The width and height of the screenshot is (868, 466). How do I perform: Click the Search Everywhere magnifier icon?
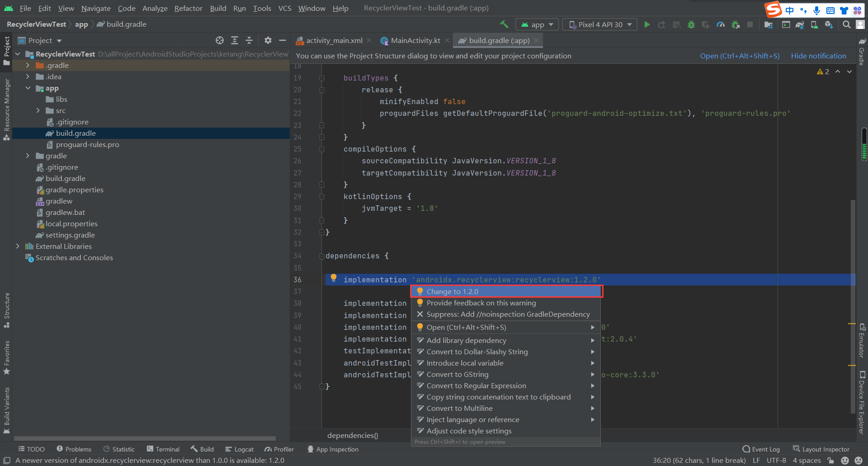tap(846, 24)
